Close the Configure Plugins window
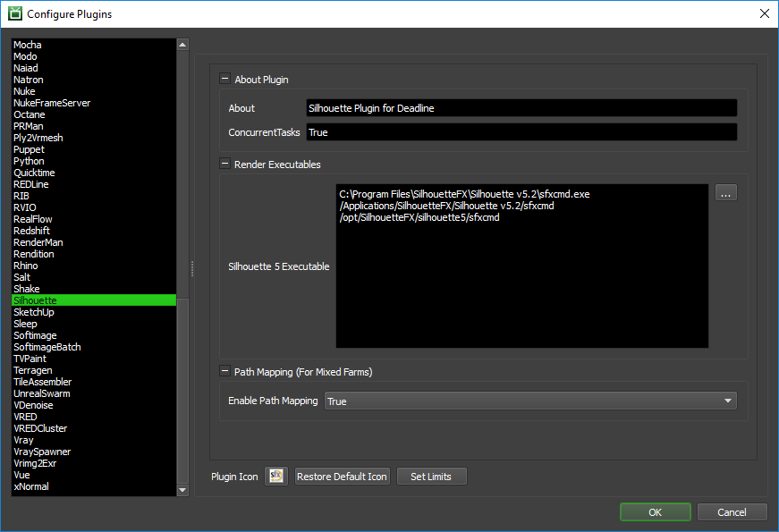779x532 pixels. point(765,13)
